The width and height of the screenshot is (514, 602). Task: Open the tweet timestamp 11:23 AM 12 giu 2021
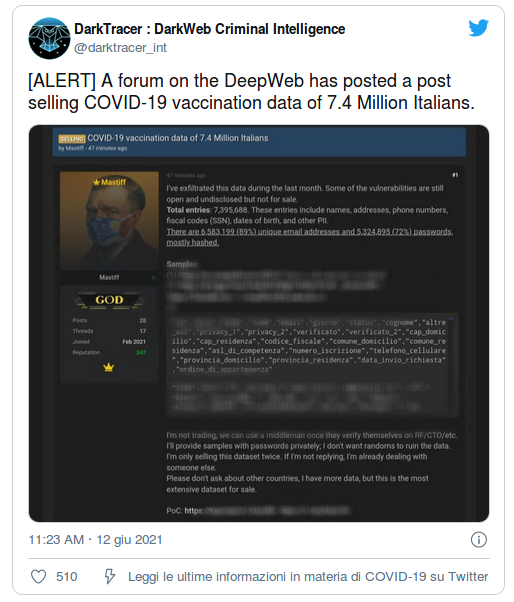coord(96,539)
